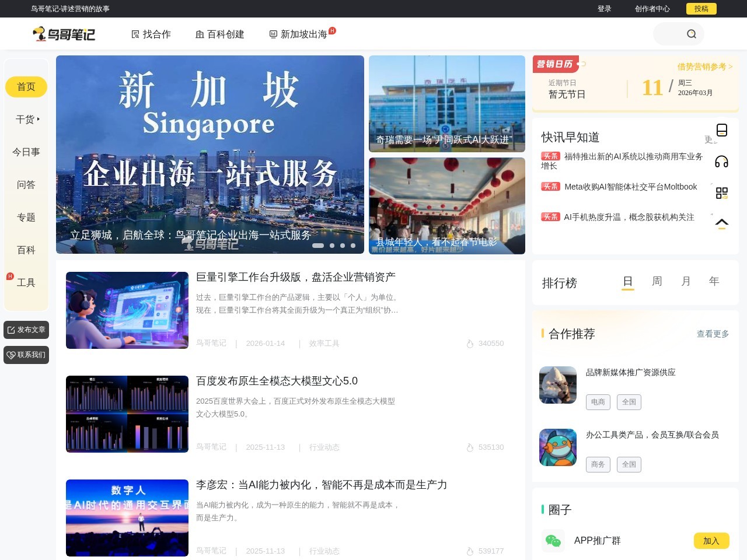Expand 借势营销参考 marketing calendar link
747x560 pixels.
click(704, 66)
